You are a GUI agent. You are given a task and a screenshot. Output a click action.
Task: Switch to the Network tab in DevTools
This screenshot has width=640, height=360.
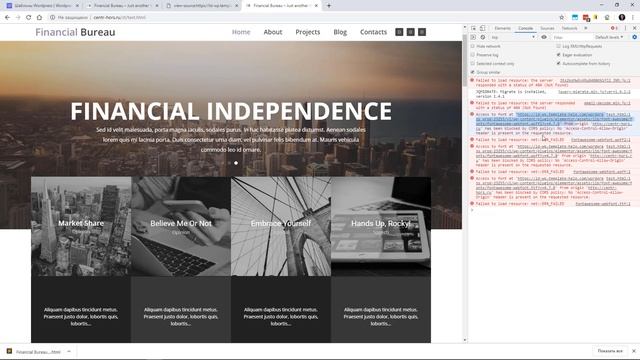point(569,28)
